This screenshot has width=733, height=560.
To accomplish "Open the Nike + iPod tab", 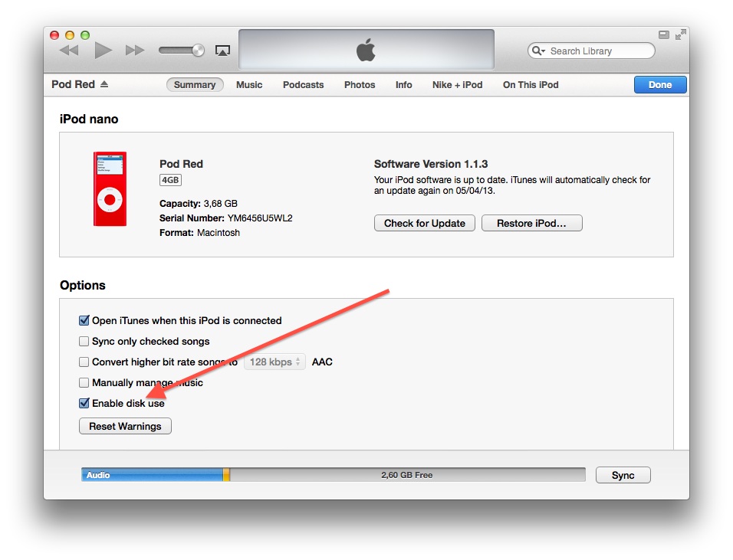I will [457, 84].
